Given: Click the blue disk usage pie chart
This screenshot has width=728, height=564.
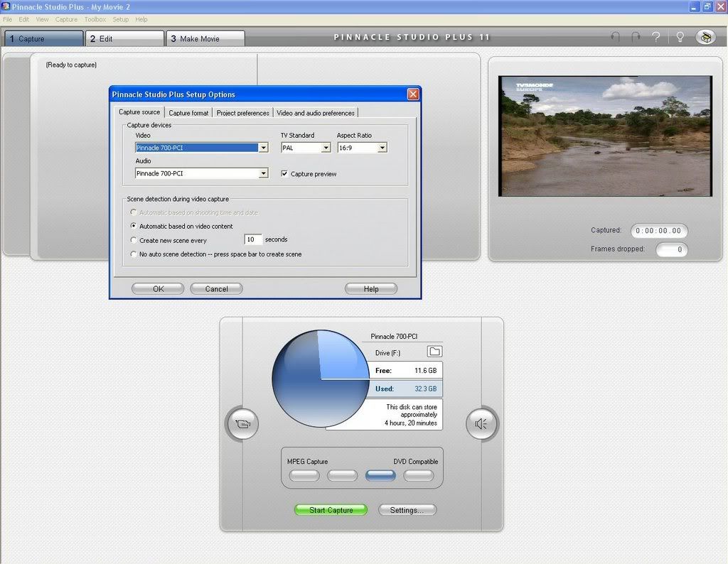Looking at the screenshot, I should [x=321, y=379].
